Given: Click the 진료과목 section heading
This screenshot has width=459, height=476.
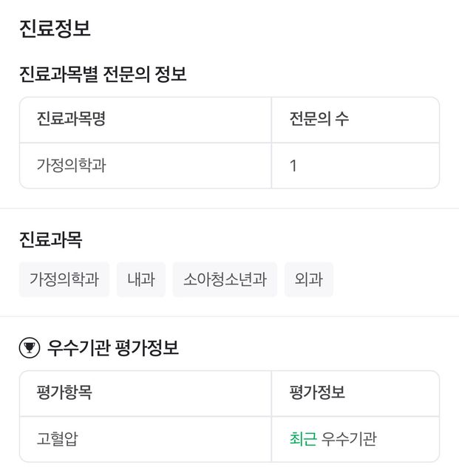Looking at the screenshot, I should (50, 239).
